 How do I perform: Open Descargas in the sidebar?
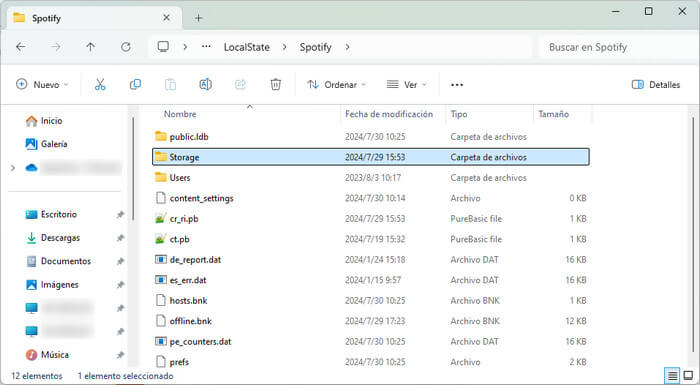pos(53,238)
